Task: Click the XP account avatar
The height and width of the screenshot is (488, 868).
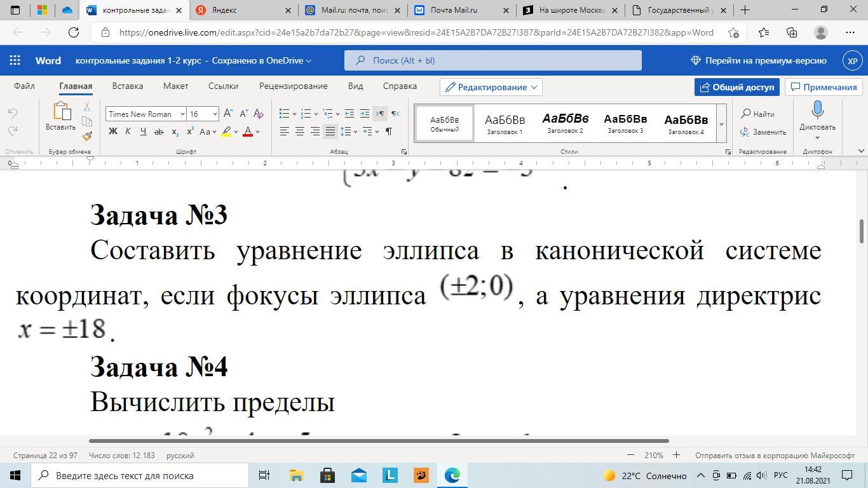Action: 853,60
